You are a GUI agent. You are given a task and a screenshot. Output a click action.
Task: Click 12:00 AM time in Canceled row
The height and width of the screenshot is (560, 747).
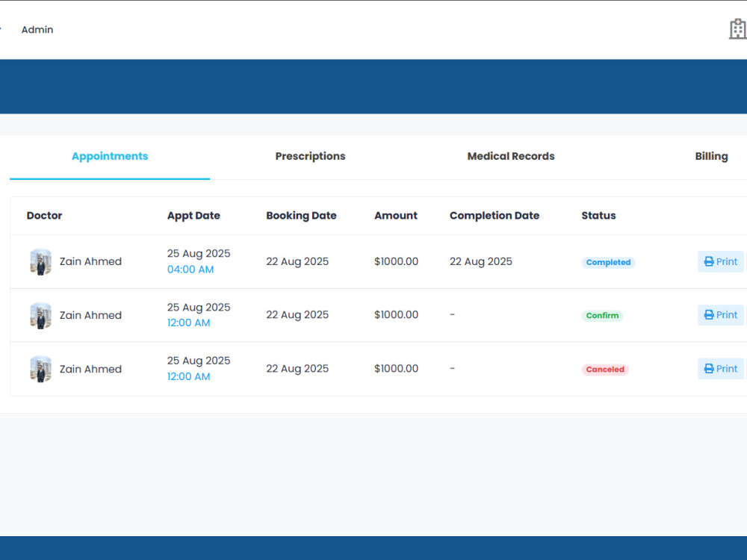[x=189, y=376]
